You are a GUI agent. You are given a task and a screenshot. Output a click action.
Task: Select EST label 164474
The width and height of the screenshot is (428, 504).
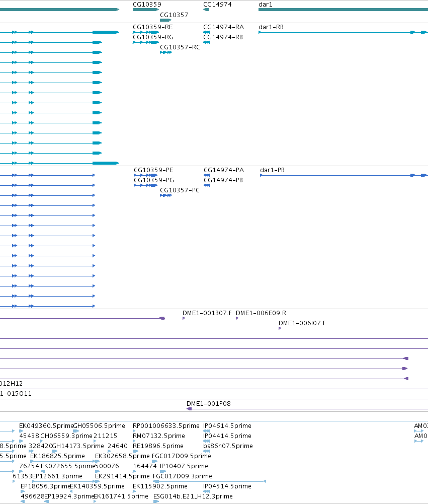point(145,466)
